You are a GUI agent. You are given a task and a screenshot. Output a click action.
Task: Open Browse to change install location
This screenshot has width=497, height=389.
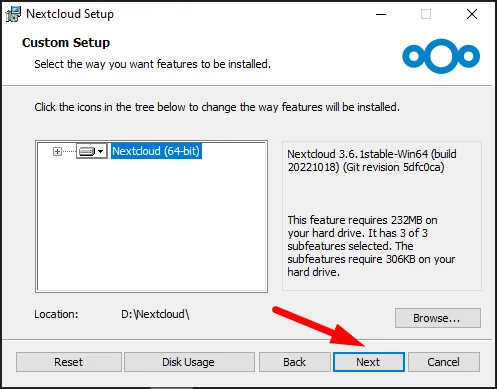pos(438,318)
